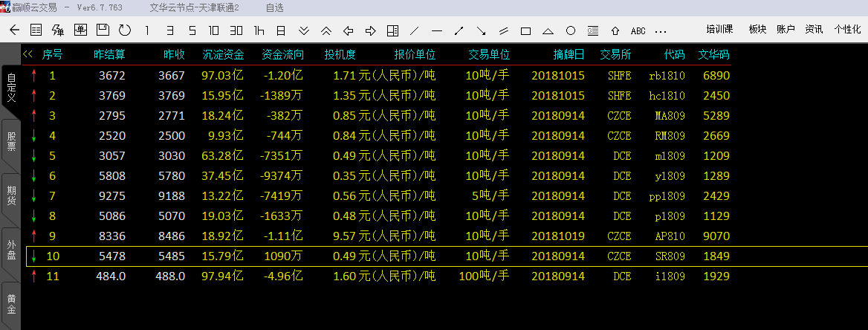Click the text block annotation icon

[x=592, y=30]
